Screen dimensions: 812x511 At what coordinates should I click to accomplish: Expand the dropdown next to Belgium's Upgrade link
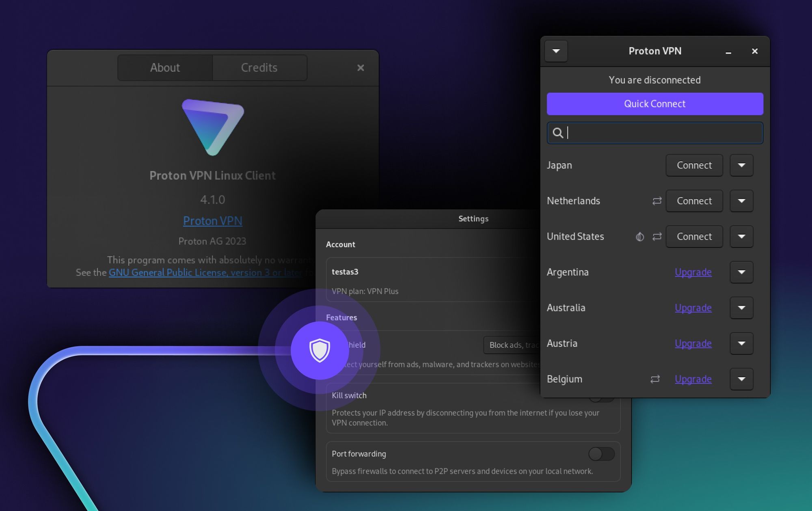(x=741, y=379)
